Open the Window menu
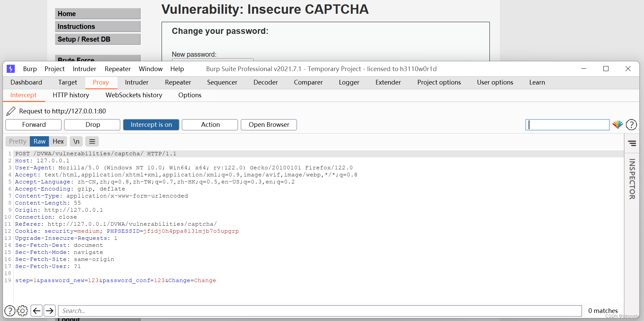644x321 pixels. pyautogui.click(x=151, y=69)
